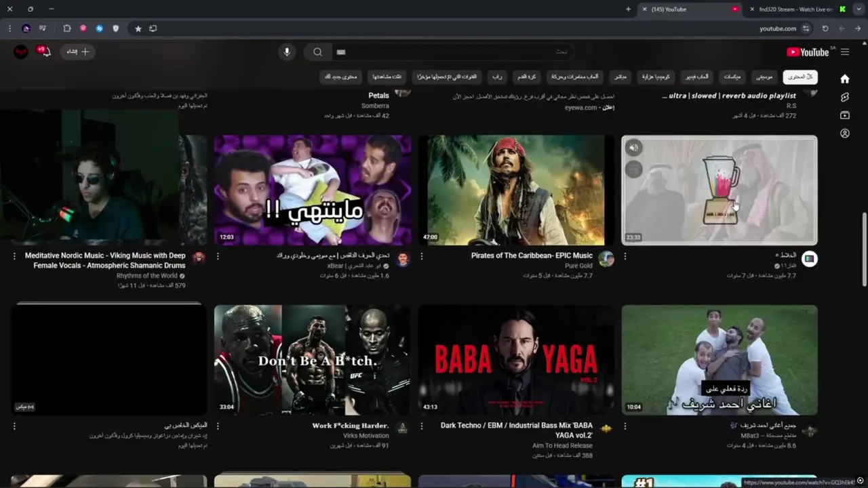Open the Jack Sparrow pirates thumbnail

516,190
